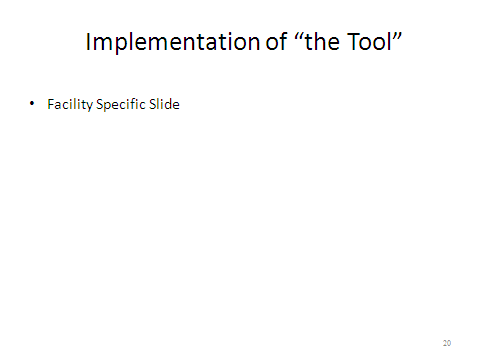This screenshot has width=480, height=360.
Task: Click the slide number 20
Action: pos(447,343)
